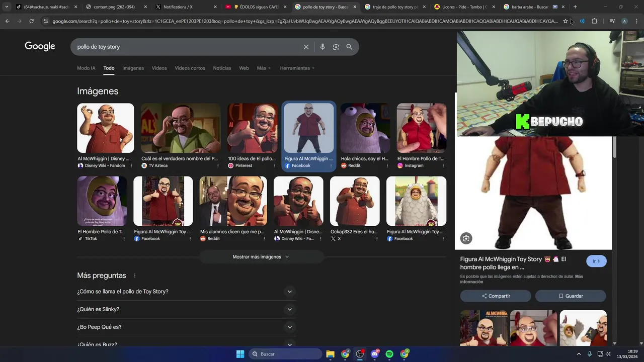
Task: Expand the Herramientas dropdown
Action: 297,68
